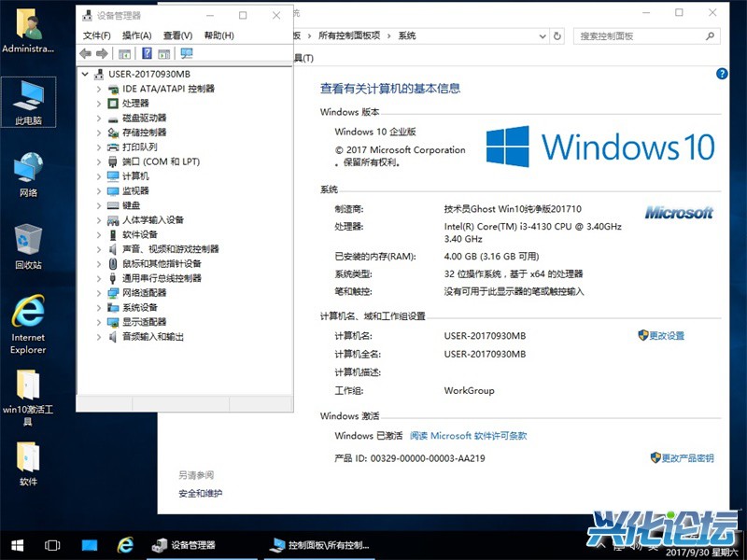
Task: Open Task View on the taskbar
Action: [52, 545]
